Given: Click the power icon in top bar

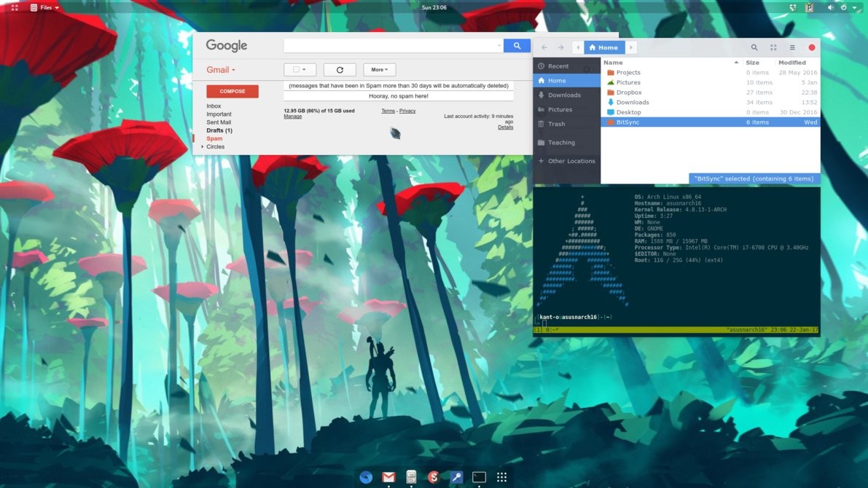Looking at the screenshot, I should point(844,8).
